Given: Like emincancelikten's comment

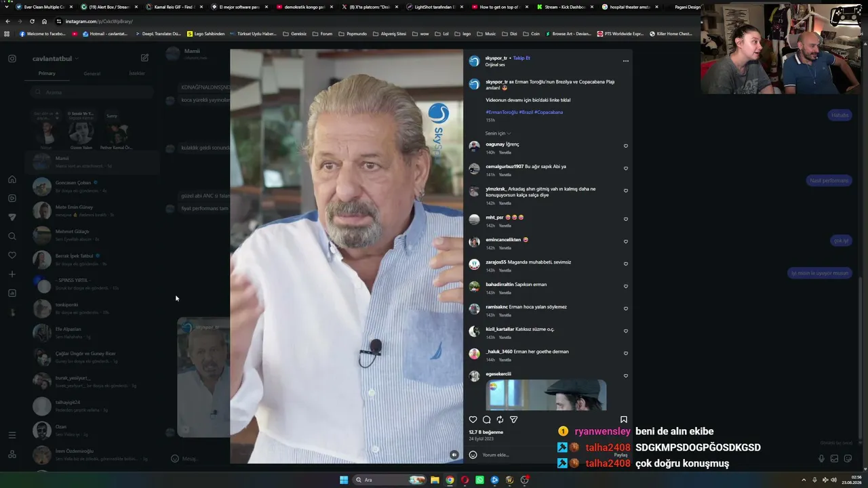Looking at the screenshot, I should click(625, 241).
